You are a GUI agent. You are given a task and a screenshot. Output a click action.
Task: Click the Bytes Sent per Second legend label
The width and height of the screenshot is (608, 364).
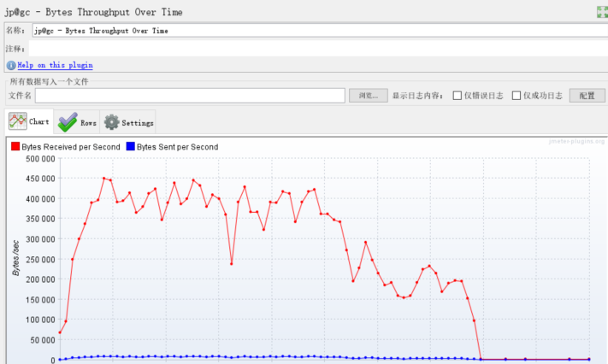(x=178, y=147)
